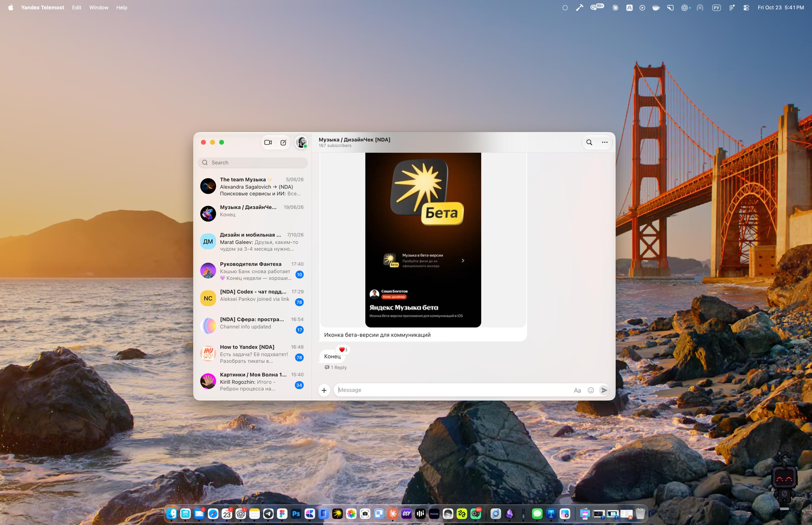The image size is (812, 525).
Task: Open Картинки / Моя Волна chat
Action: pos(252,382)
